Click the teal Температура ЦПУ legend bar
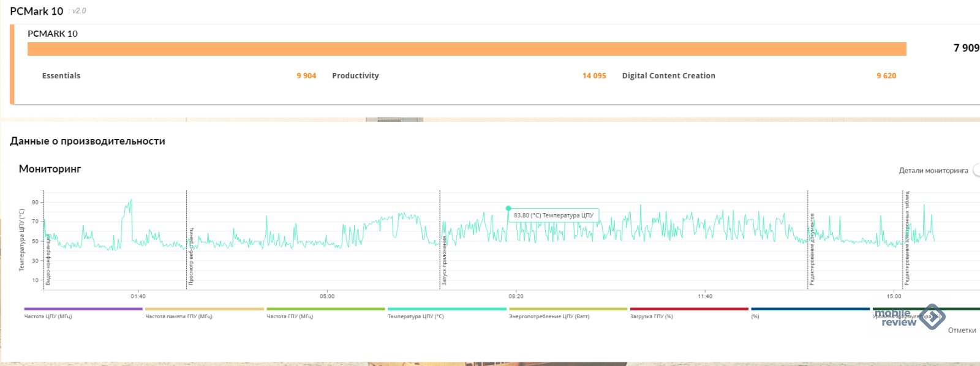The image size is (980, 366). (447, 309)
